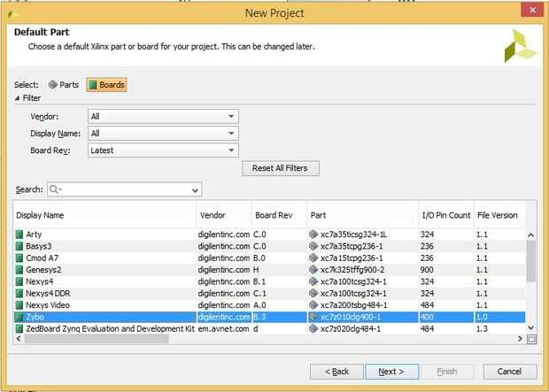Viewport: 549px width, 392px height.
Task: Click the green Boards icon
Action: 93,85
